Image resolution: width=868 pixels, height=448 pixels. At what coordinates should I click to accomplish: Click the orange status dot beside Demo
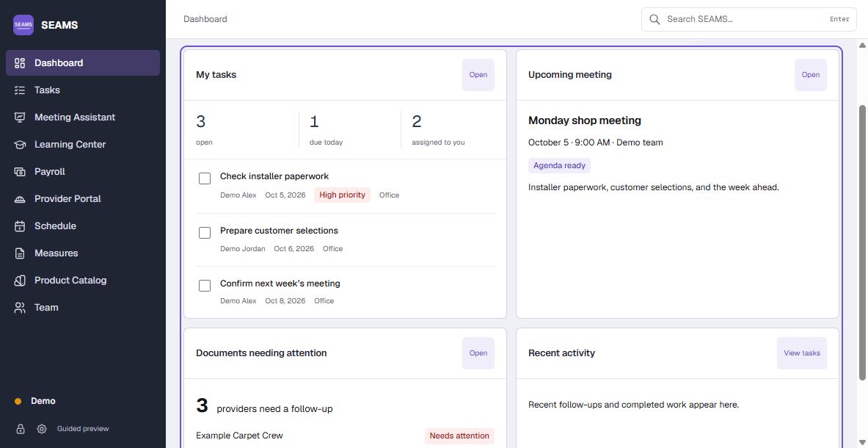coord(18,402)
